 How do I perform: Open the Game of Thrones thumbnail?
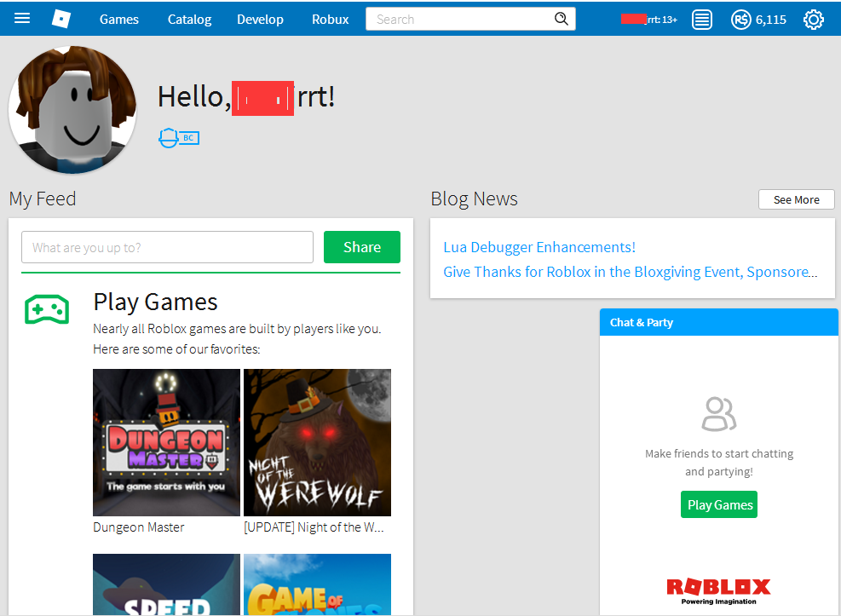[317, 584]
